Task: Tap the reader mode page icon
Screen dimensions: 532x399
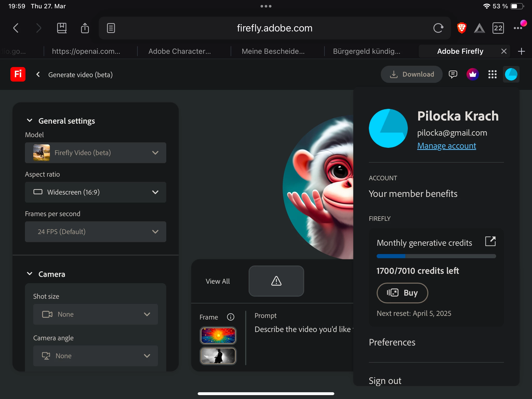Action: point(111,28)
